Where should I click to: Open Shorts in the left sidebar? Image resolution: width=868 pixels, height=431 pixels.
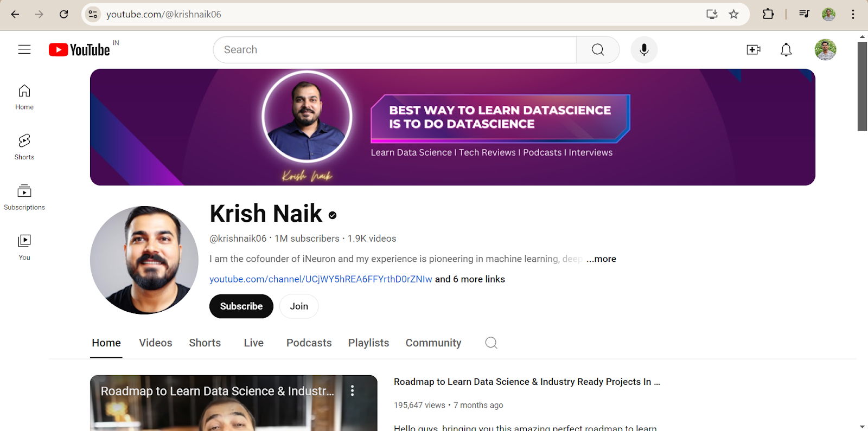[24, 147]
